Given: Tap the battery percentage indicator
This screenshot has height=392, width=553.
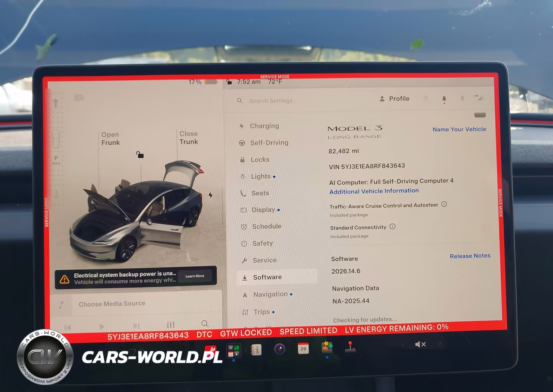Looking at the screenshot, I should coord(203,82).
